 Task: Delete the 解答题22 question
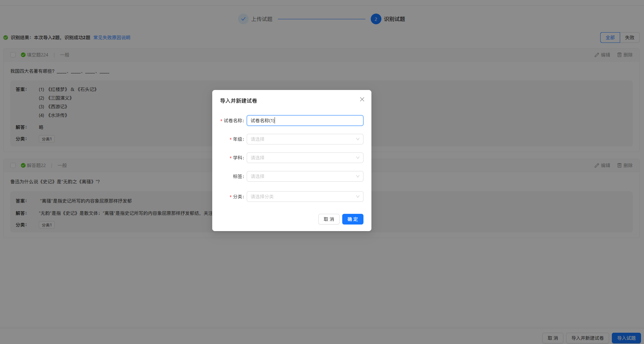pyautogui.click(x=625, y=165)
